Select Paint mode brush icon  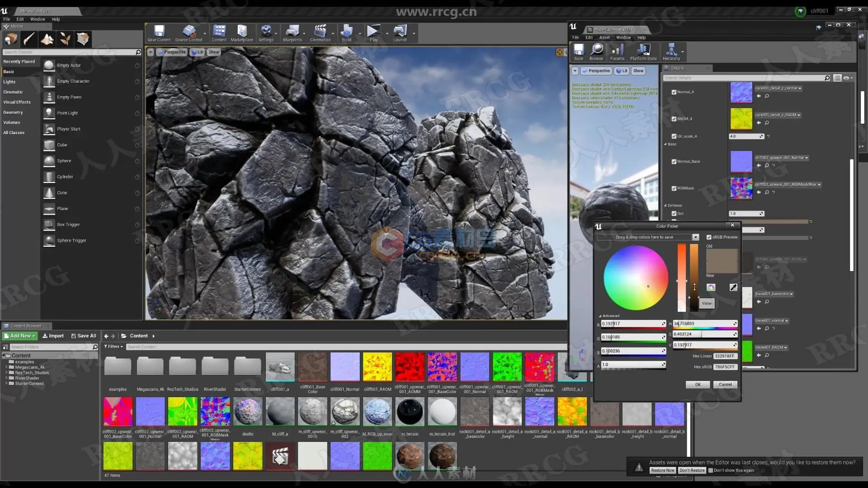point(29,39)
